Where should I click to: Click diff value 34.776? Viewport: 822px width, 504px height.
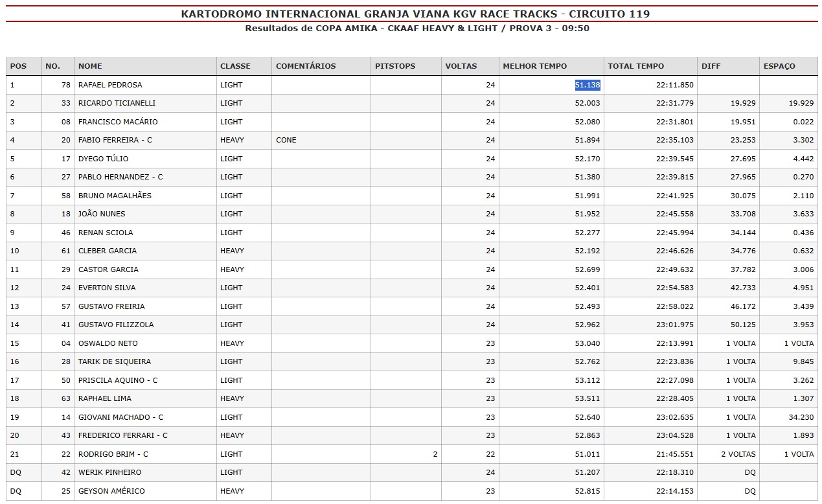pos(743,251)
